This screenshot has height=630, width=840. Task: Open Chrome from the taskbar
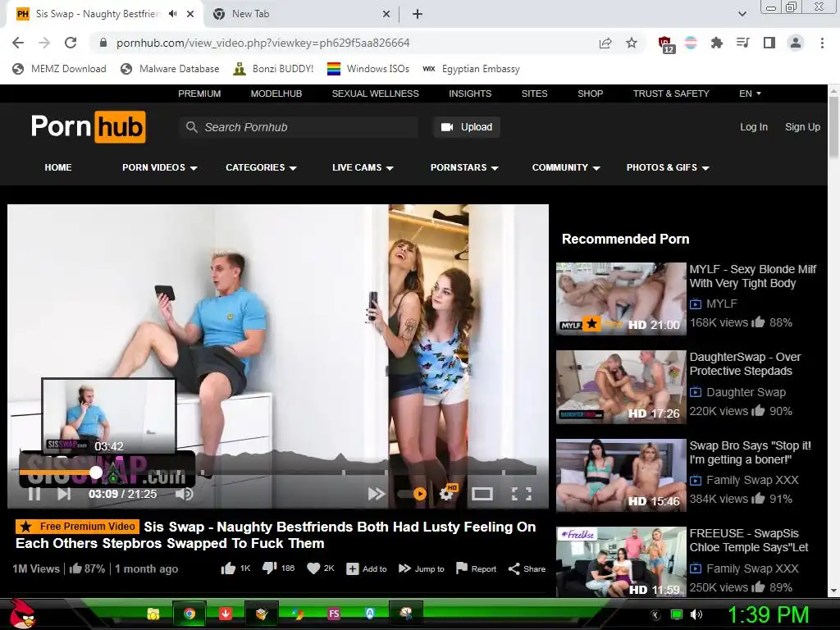[189, 614]
